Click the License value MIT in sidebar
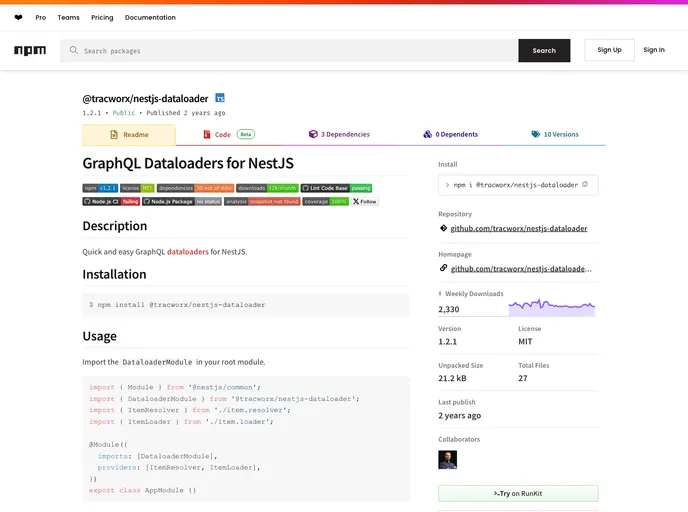 [x=525, y=341]
